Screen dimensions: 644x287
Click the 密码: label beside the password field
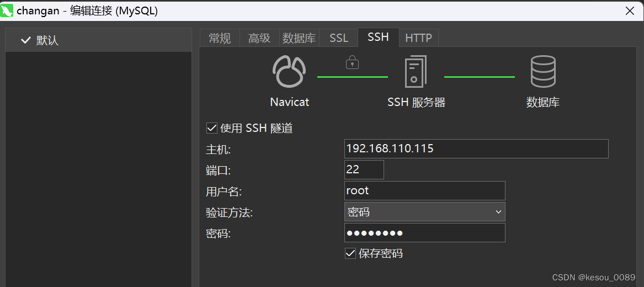click(x=218, y=233)
